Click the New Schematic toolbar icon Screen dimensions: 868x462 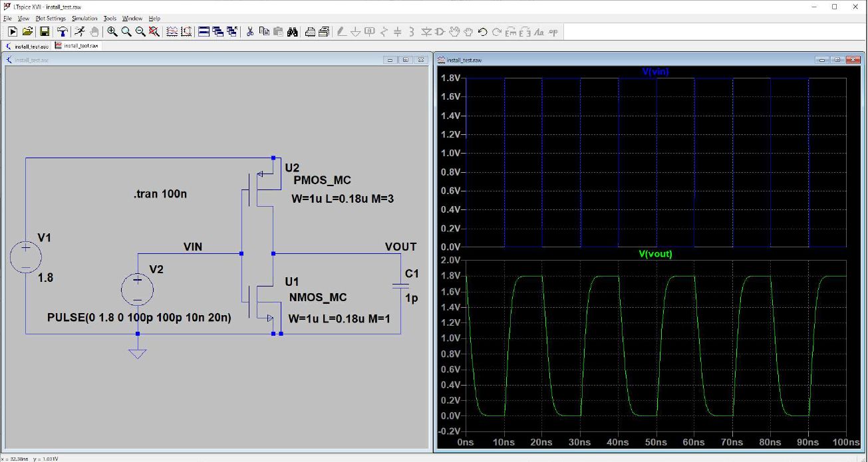[x=13, y=31]
